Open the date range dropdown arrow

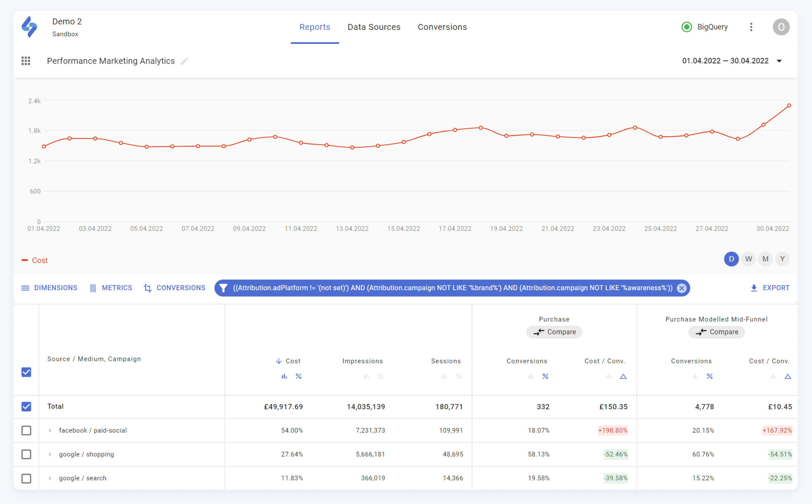(x=779, y=61)
